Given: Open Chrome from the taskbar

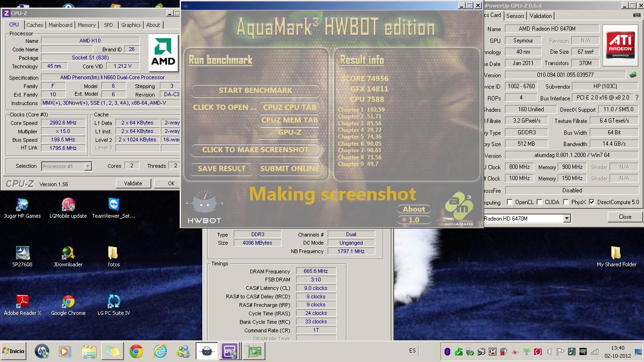Looking at the screenshot, I should click(x=136, y=351).
